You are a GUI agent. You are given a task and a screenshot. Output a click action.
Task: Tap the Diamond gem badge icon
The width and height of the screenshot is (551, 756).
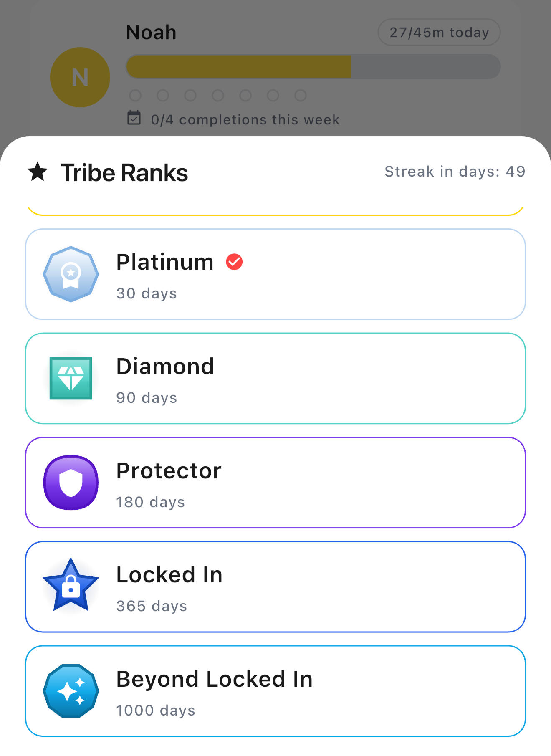tap(71, 378)
